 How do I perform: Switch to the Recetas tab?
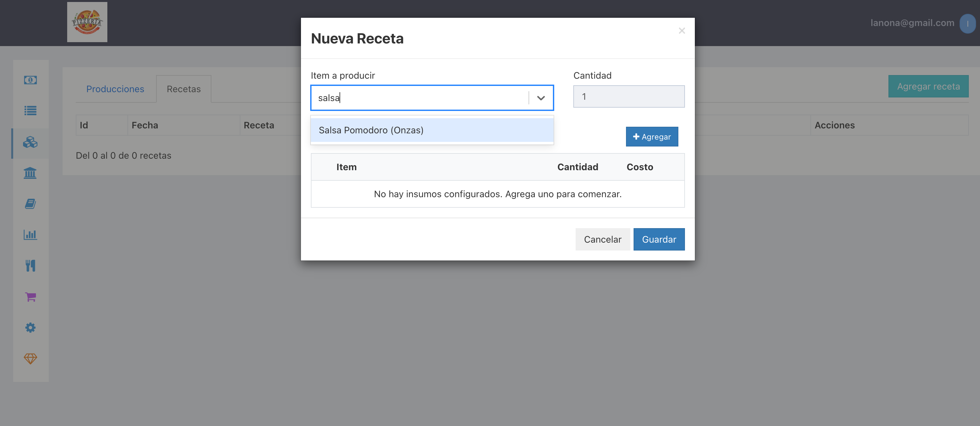(x=184, y=89)
